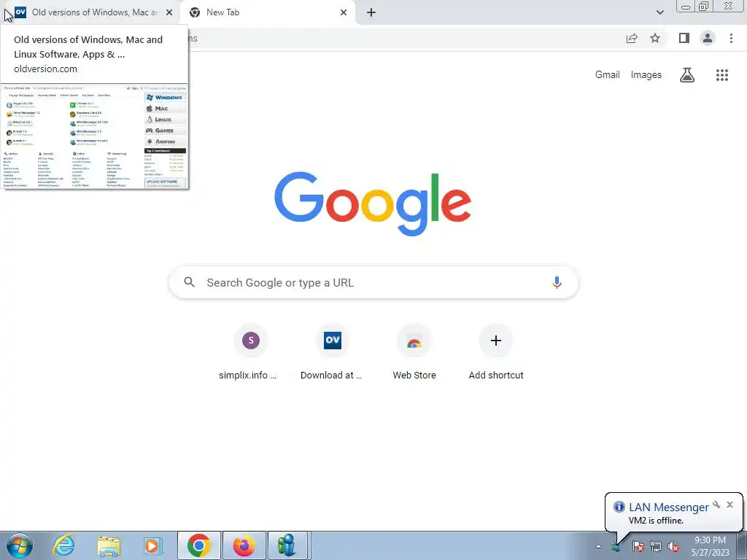Click the oldversion.com tab preview thumbnail

pos(94,136)
